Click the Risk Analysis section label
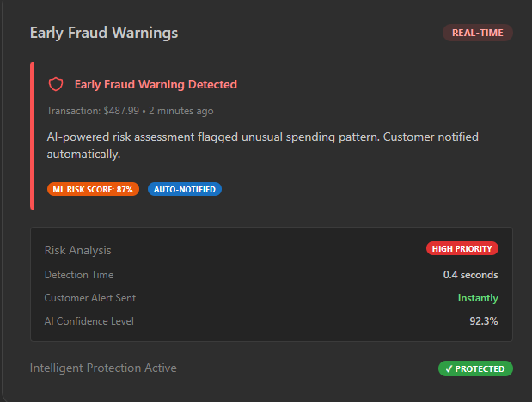Viewport: 532px width, 402px height. click(x=77, y=250)
